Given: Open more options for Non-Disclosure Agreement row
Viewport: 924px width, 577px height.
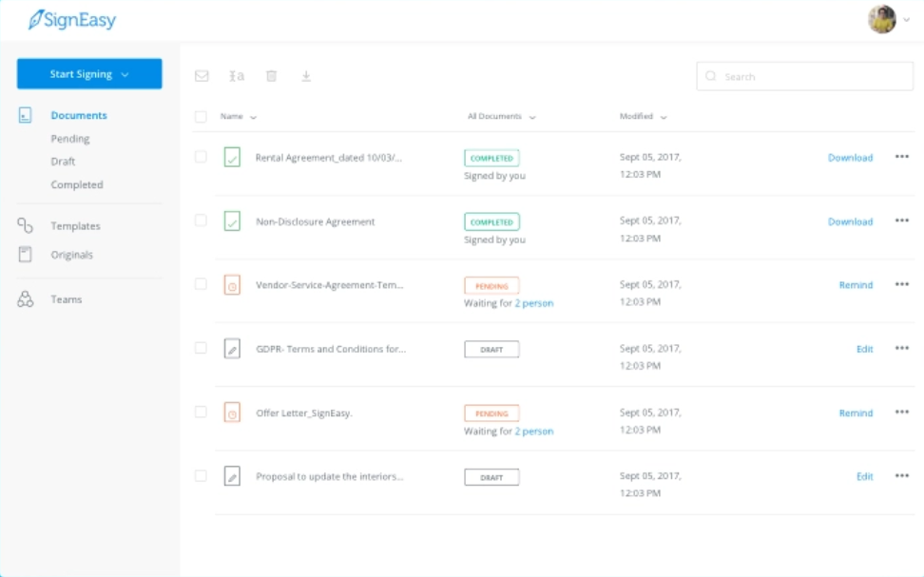Looking at the screenshot, I should [x=901, y=221].
